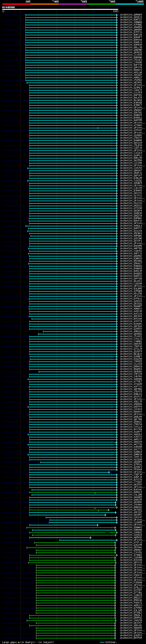Click the green ~80% identity legend bar
This screenshot has height=644, width=146.
101,4
